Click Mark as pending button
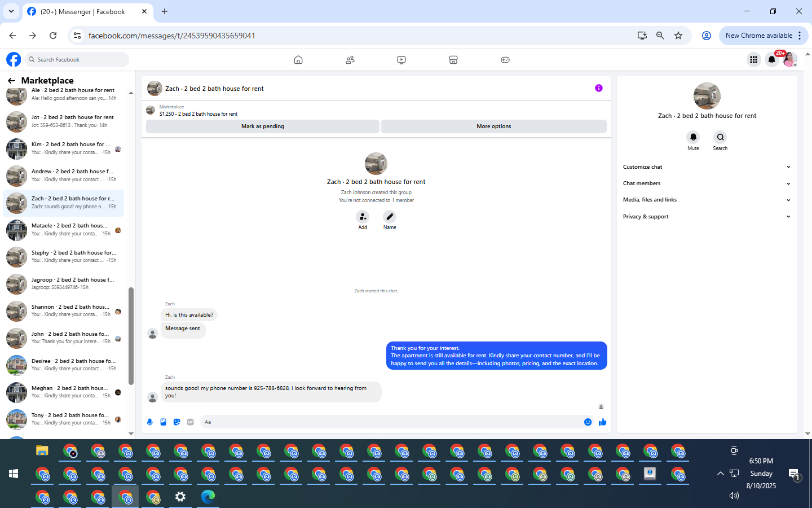Image resolution: width=812 pixels, height=508 pixels. pyautogui.click(x=263, y=126)
